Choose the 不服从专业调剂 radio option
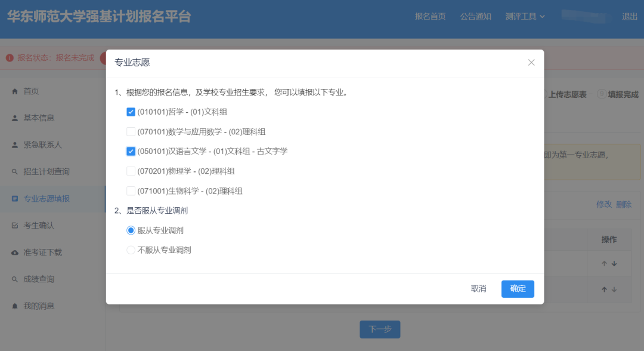 pos(131,250)
